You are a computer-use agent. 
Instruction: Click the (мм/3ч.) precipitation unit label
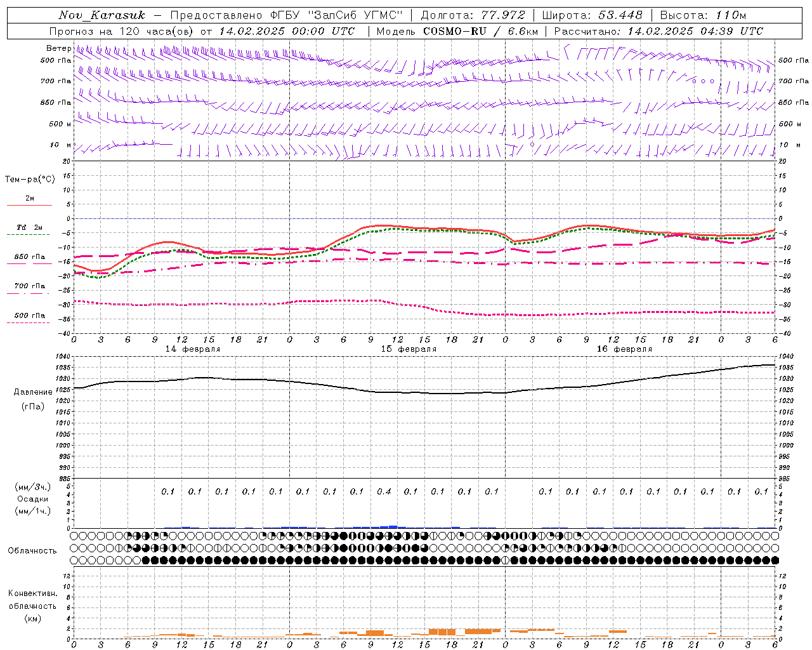click(x=32, y=487)
